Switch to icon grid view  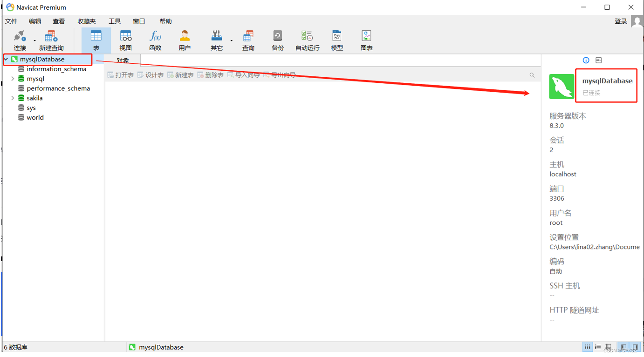[587, 347]
